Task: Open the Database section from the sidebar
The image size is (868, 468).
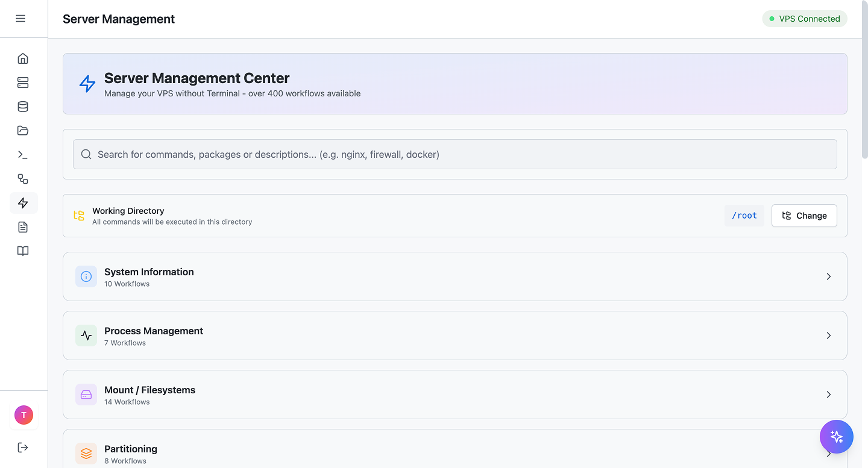Action: pyautogui.click(x=23, y=107)
